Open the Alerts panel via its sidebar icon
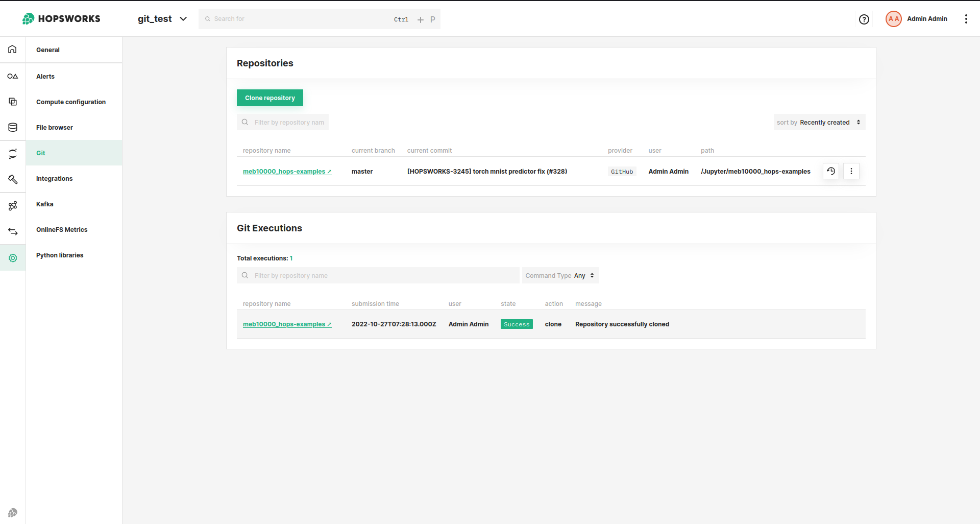The width and height of the screenshot is (980, 524). pos(13,76)
